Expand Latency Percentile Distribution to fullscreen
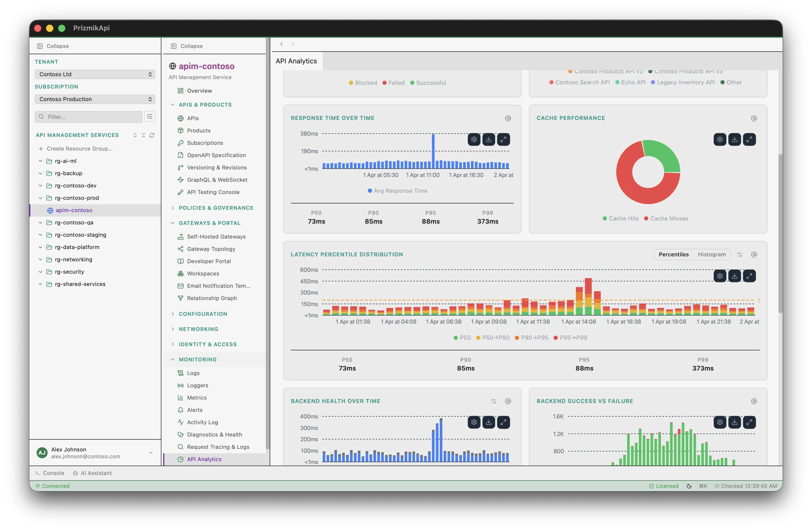 pyautogui.click(x=749, y=276)
